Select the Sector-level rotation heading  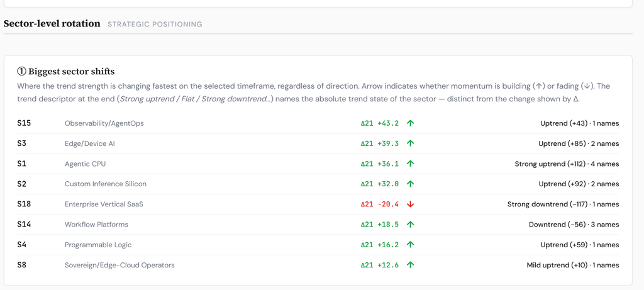click(52, 23)
